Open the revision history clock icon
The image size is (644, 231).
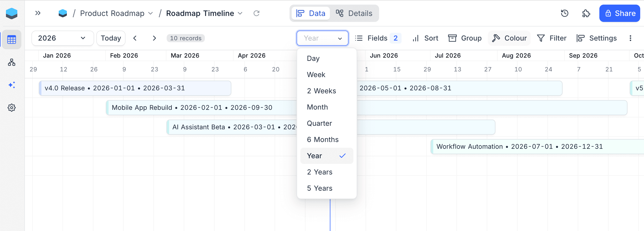point(565,13)
